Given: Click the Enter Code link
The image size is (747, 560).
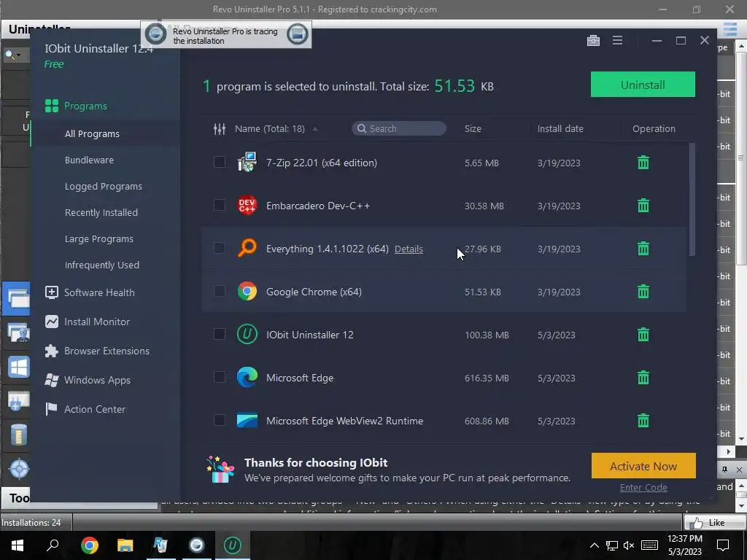Looking at the screenshot, I should [x=643, y=487].
